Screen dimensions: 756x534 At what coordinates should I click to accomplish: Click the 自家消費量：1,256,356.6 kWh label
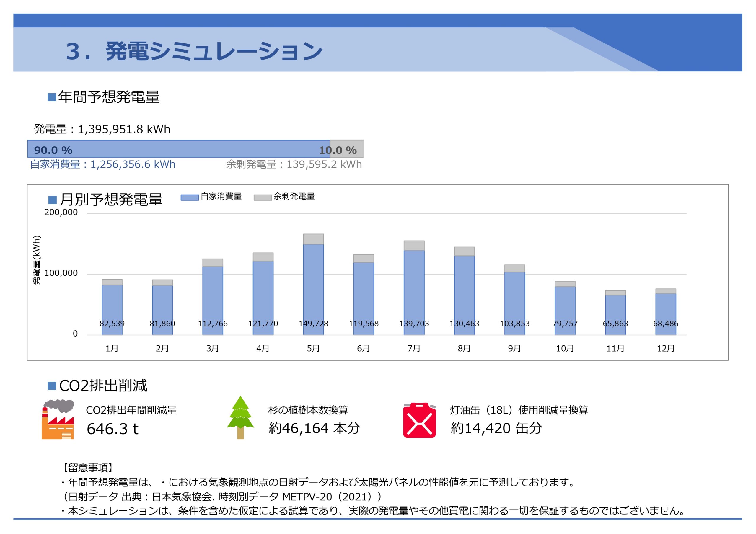pos(103,164)
